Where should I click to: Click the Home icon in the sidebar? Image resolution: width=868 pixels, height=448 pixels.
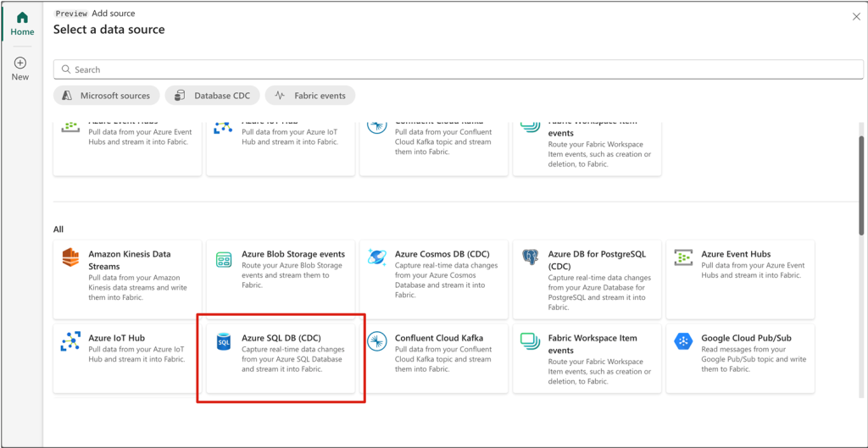pos(22,17)
